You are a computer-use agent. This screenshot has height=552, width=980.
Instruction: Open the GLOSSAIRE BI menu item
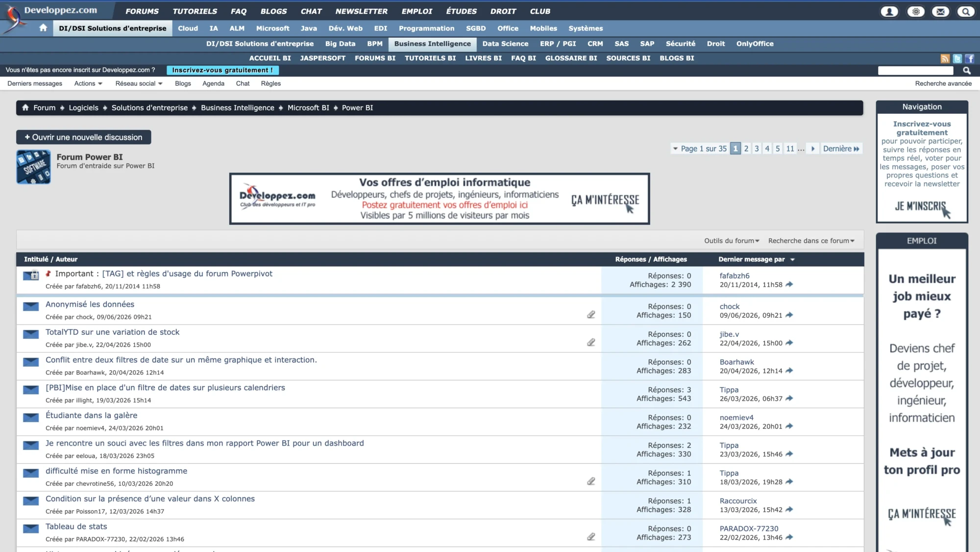[571, 58]
